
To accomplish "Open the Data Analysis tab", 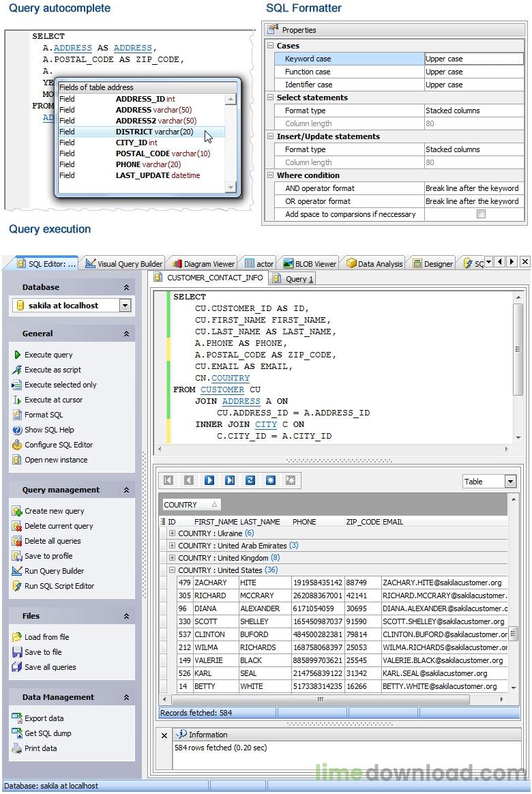I will [374, 263].
